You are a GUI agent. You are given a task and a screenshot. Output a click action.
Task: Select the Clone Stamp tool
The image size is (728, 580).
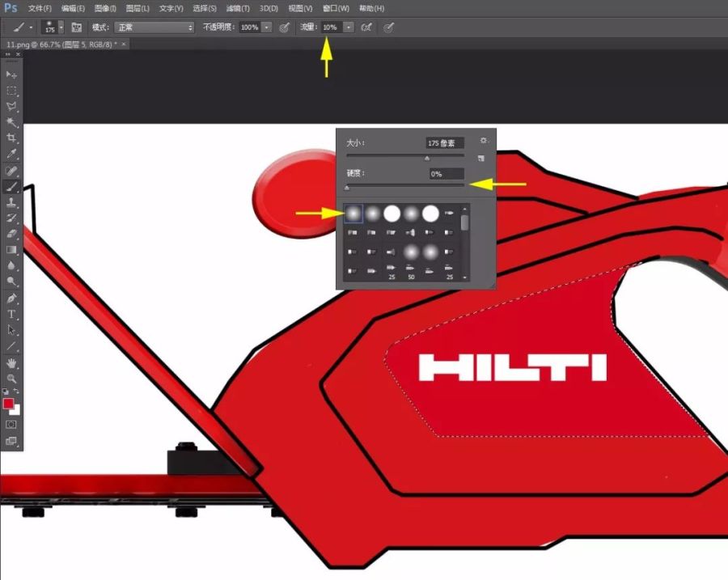[x=11, y=202]
